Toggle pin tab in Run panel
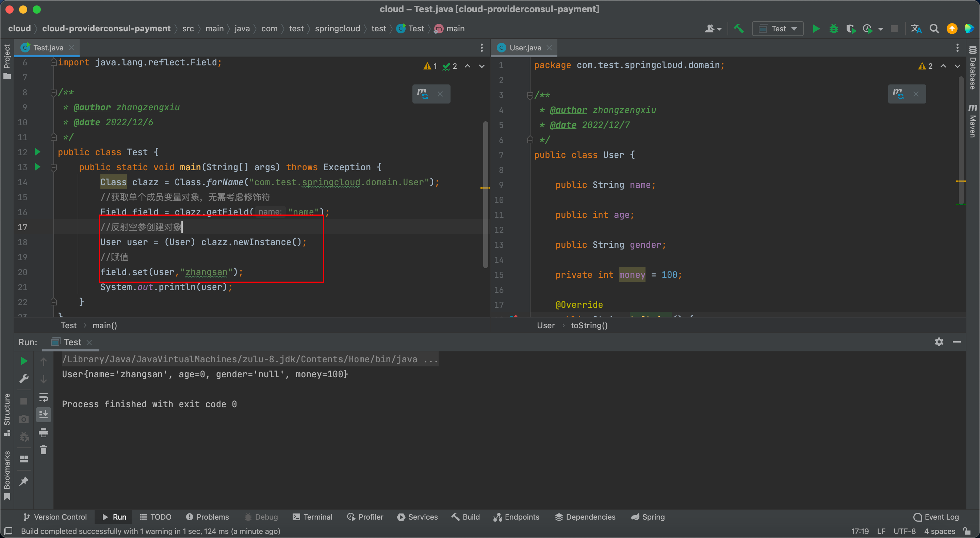This screenshot has width=980, height=538. [24, 481]
